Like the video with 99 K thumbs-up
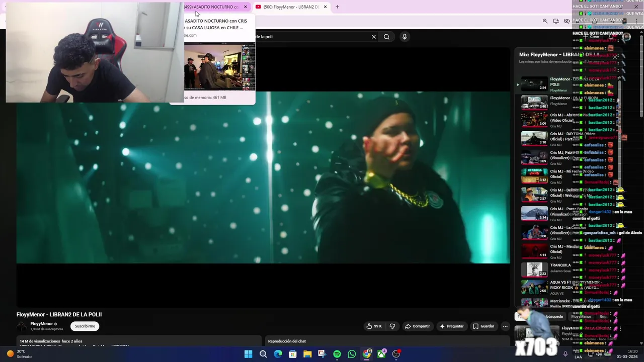This screenshot has height=362, width=644. pyautogui.click(x=374, y=326)
